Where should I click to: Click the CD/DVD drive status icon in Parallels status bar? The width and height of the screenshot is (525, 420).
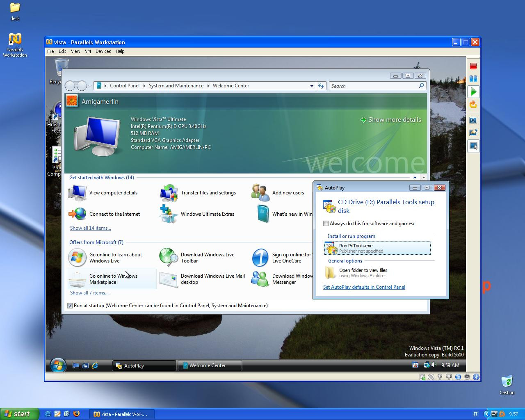pos(431,377)
